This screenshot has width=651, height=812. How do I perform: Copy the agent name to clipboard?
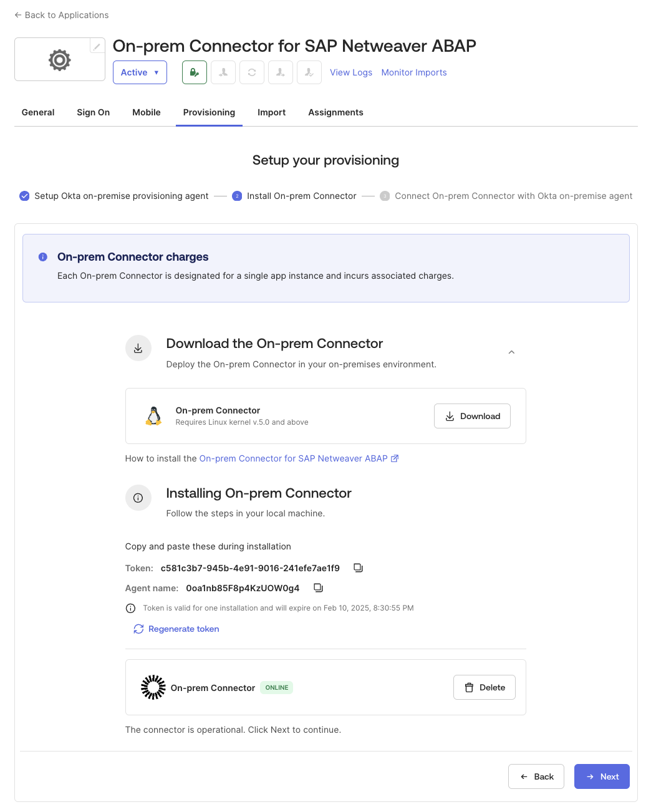click(318, 588)
